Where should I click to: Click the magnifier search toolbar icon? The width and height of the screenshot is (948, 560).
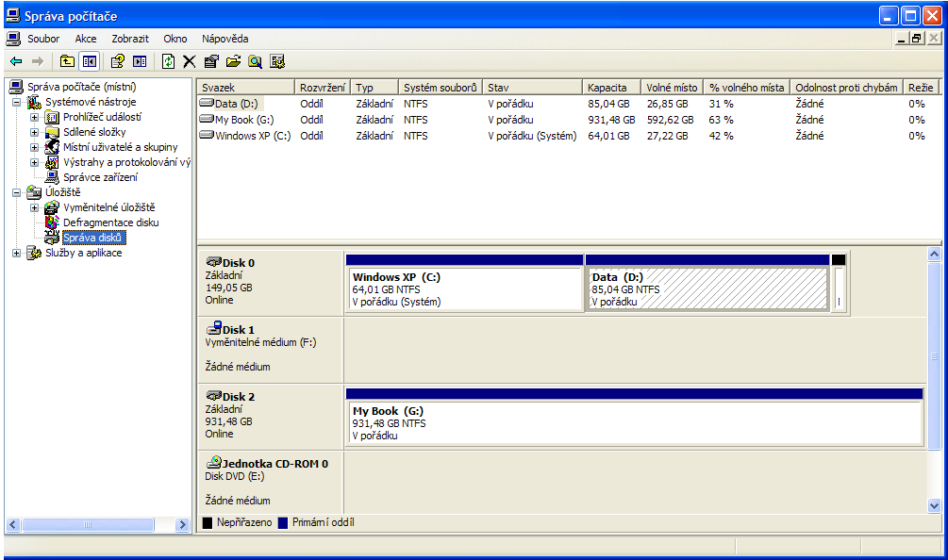pyautogui.click(x=255, y=61)
